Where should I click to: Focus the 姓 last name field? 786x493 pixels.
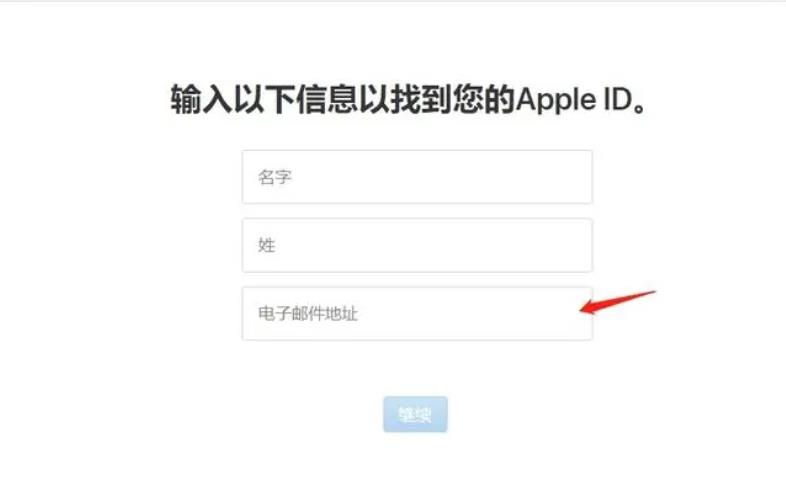[417, 245]
